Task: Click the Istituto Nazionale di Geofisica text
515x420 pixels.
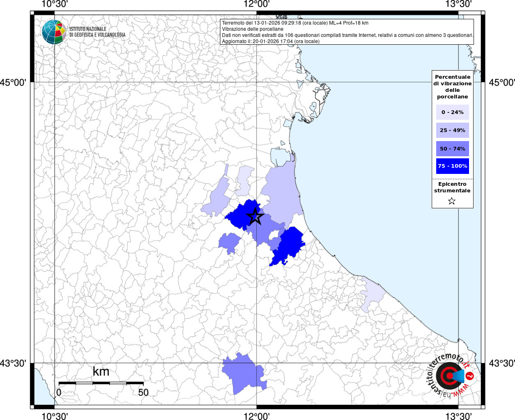Action: [x=97, y=32]
